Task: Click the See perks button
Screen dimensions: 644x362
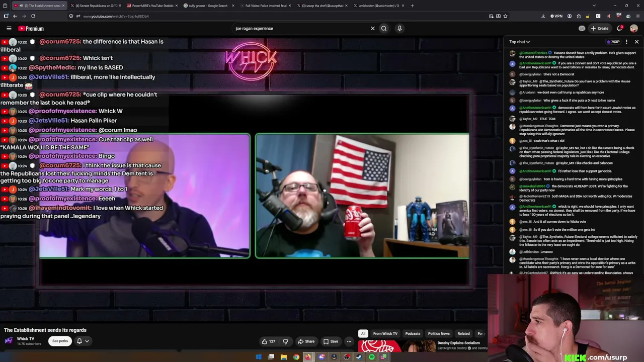Action: coord(60,341)
